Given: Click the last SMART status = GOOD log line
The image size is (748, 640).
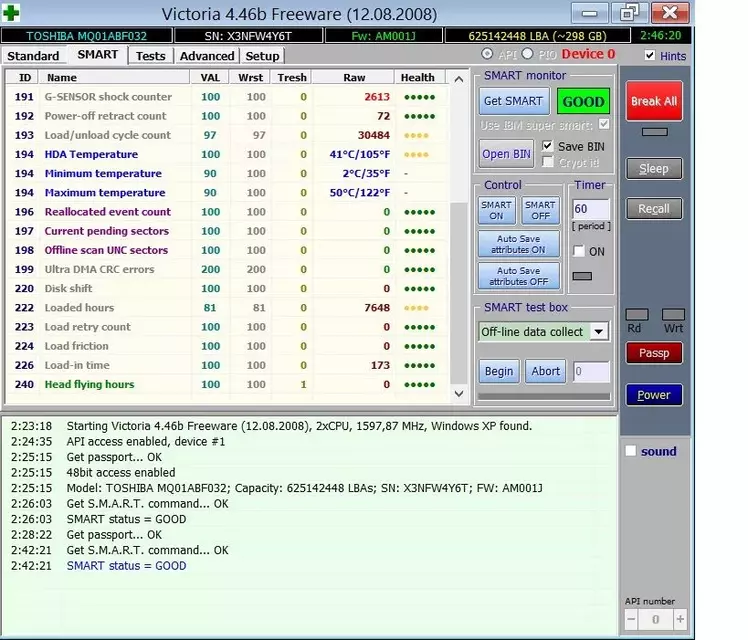Looking at the screenshot, I should coord(126,566).
